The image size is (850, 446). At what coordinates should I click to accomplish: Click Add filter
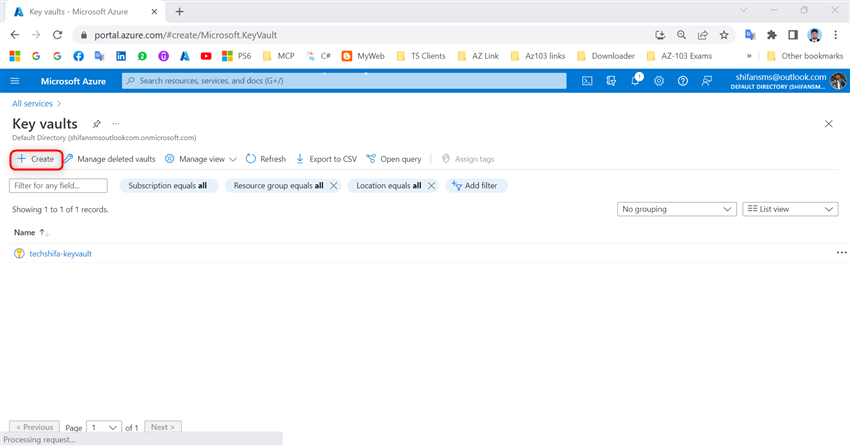pos(476,185)
